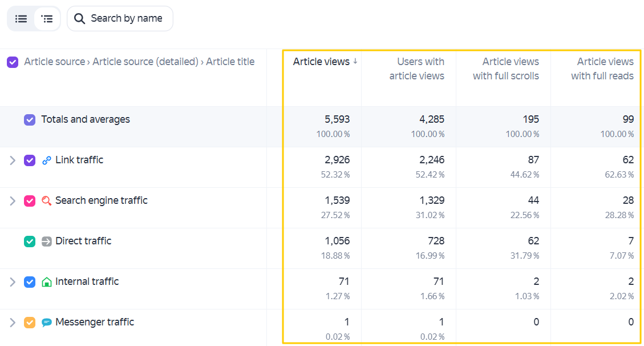Click the Messenger traffic chat bubble icon
This screenshot has width=644, height=346.
[46, 323]
